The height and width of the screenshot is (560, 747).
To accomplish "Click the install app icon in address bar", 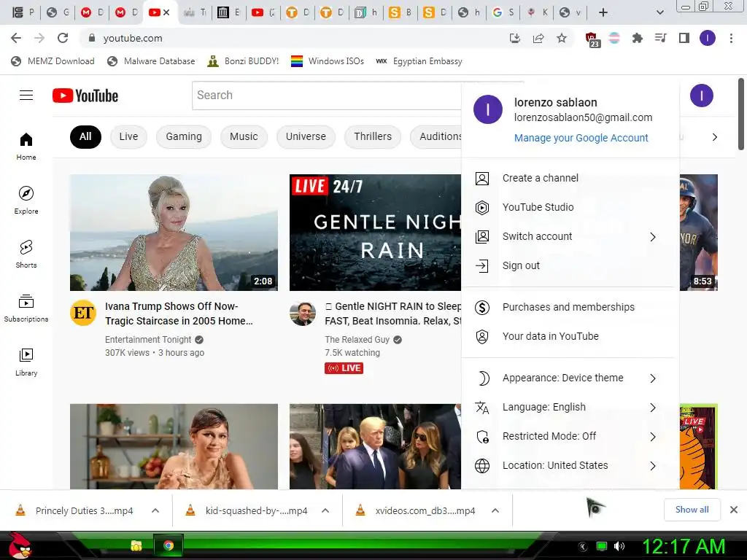I will [x=515, y=38].
